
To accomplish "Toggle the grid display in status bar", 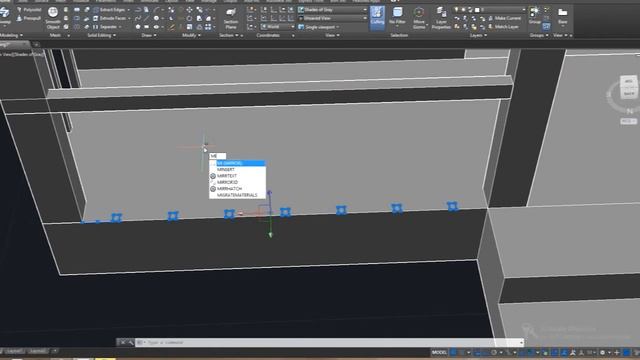I will (453, 352).
